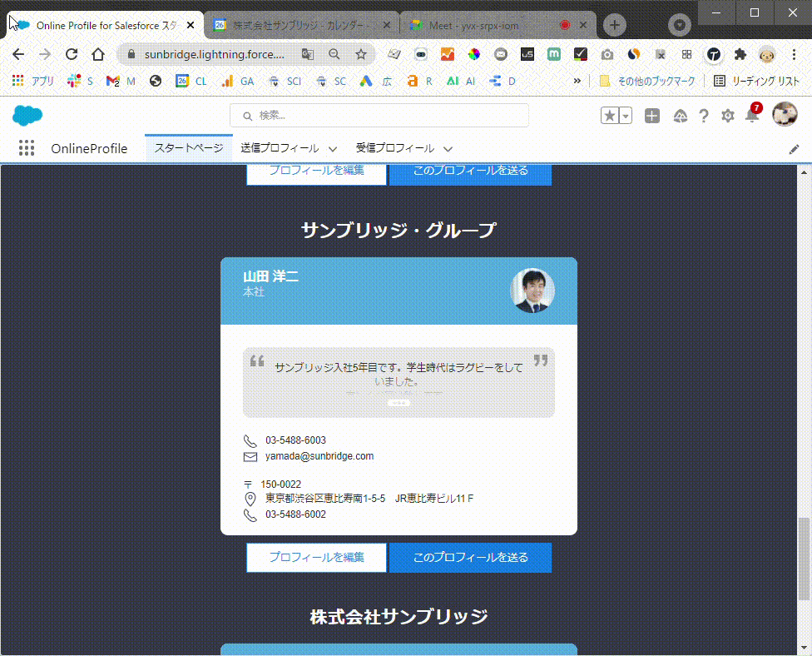Click the address bar showing sunbridge.lightning.force
This screenshot has width=812, height=656.
[x=214, y=54]
